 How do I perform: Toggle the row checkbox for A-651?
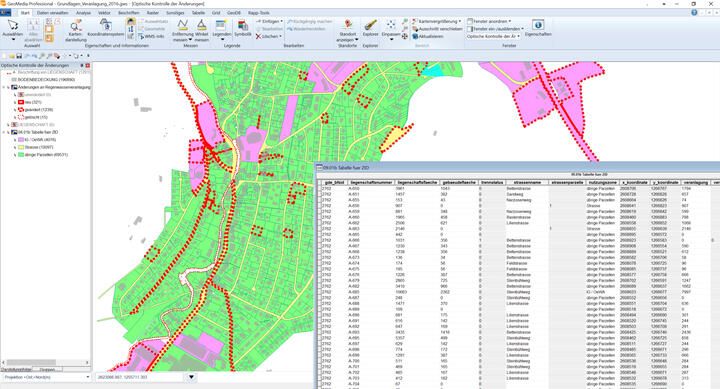pos(320,194)
